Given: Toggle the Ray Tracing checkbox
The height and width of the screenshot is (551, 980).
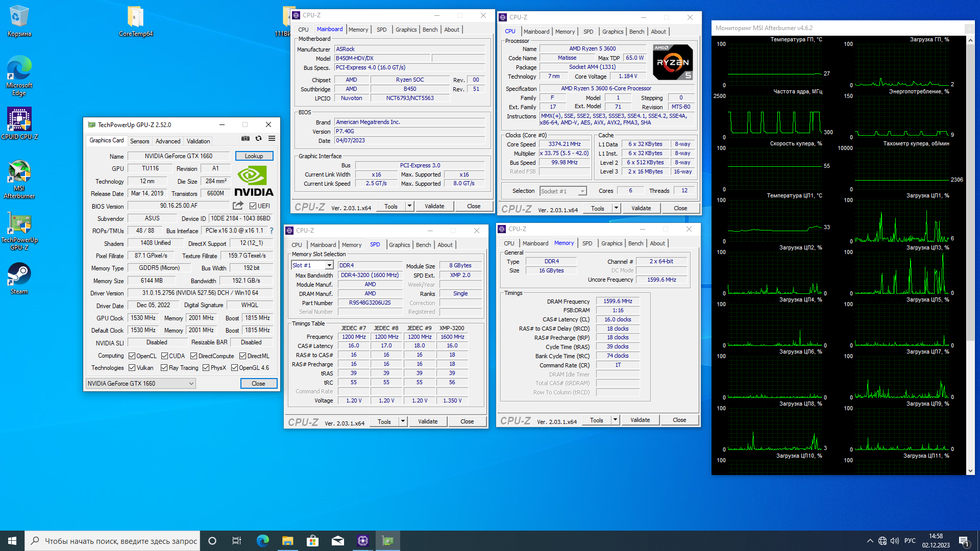Looking at the screenshot, I should tap(164, 368).
